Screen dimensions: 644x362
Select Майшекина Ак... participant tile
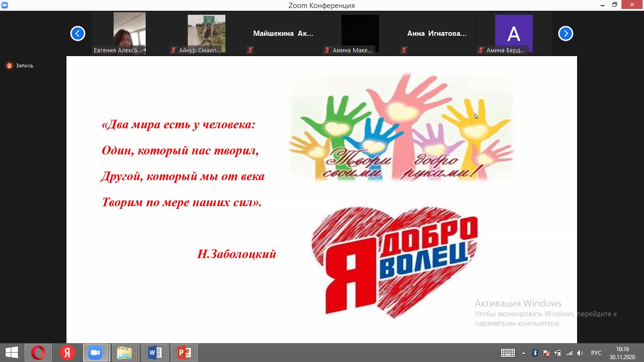(283, 33)
